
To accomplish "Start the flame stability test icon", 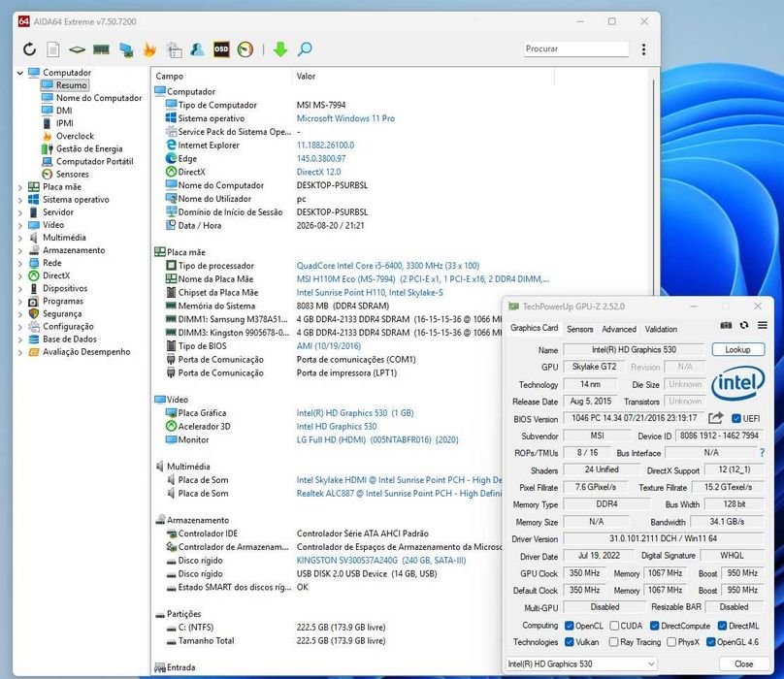I will tap(149, 49).
